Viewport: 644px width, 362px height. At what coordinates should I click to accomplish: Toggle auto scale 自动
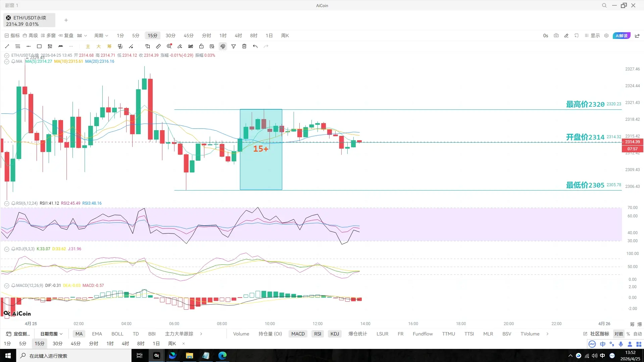tap(638, 334)
